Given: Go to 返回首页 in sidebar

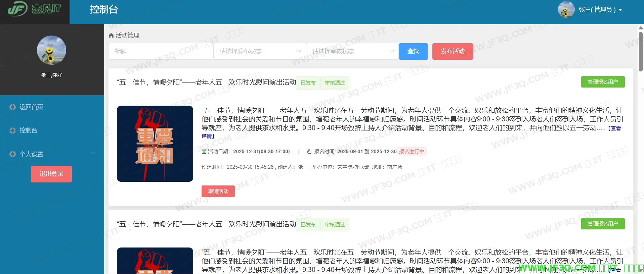Looking at the screenshot, I should tap(31, 107).
